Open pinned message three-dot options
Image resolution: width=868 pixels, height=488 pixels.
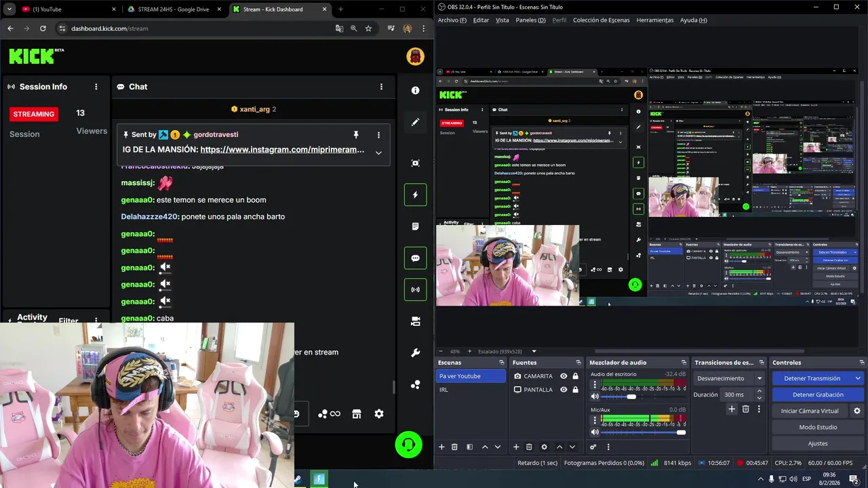(378, 135)
